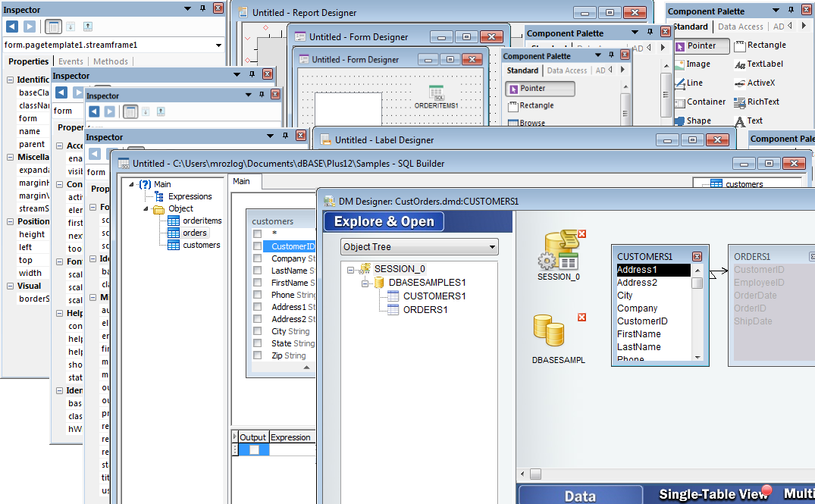Click red X above DBASESAMPL database icon
The height and width of the screenshot is (504, 815).
[x=582, y=318]
